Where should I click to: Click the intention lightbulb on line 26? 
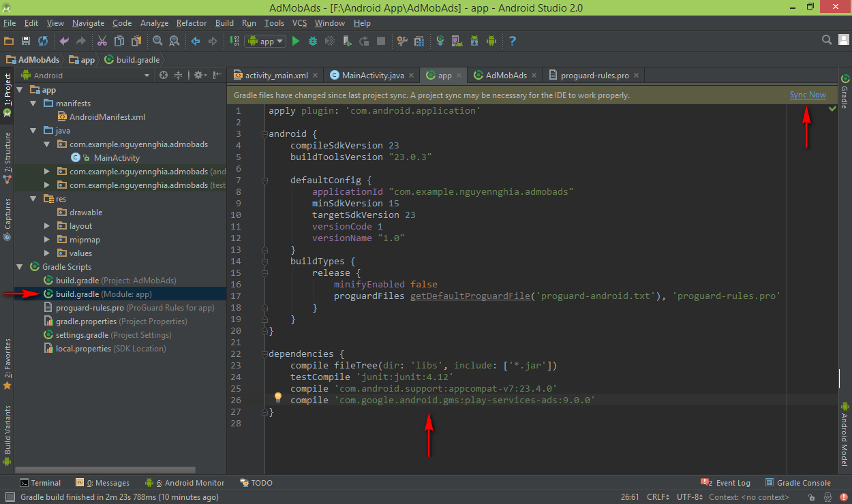coord(278,397)
